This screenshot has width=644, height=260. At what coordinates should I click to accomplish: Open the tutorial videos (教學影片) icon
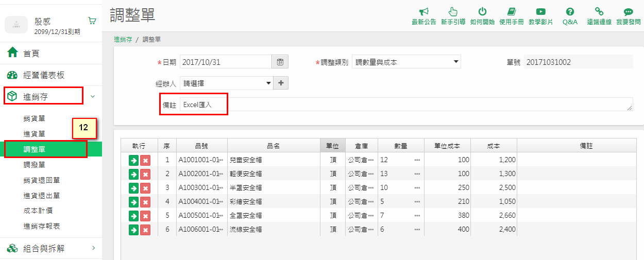coord(540,12)
